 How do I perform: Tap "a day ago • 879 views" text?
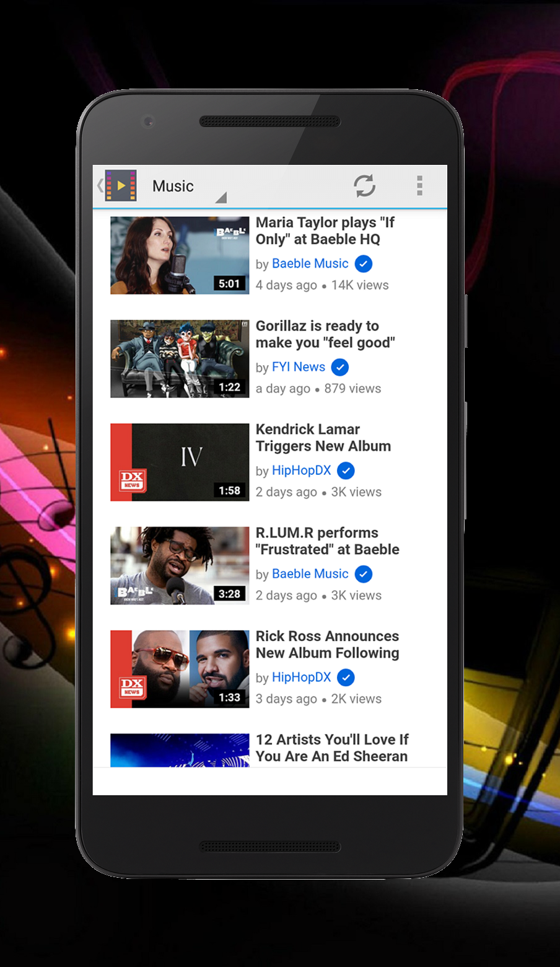318,389
